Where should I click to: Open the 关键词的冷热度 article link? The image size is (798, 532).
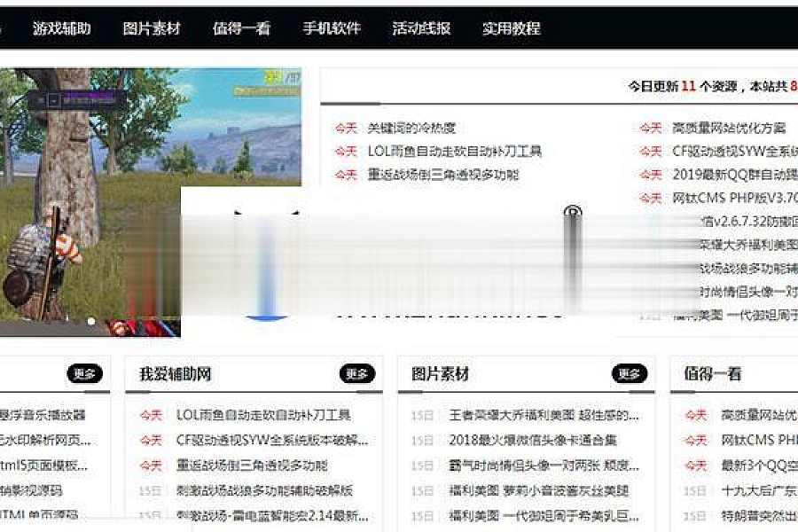click(411, 128)
